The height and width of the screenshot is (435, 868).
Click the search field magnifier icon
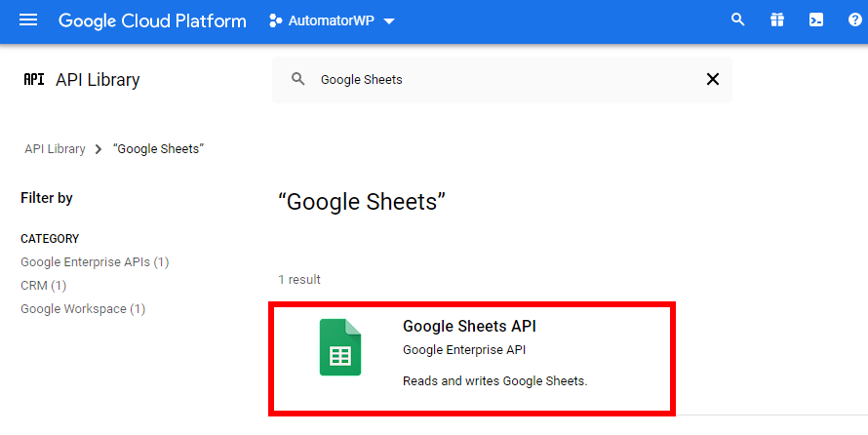point(299,80)
